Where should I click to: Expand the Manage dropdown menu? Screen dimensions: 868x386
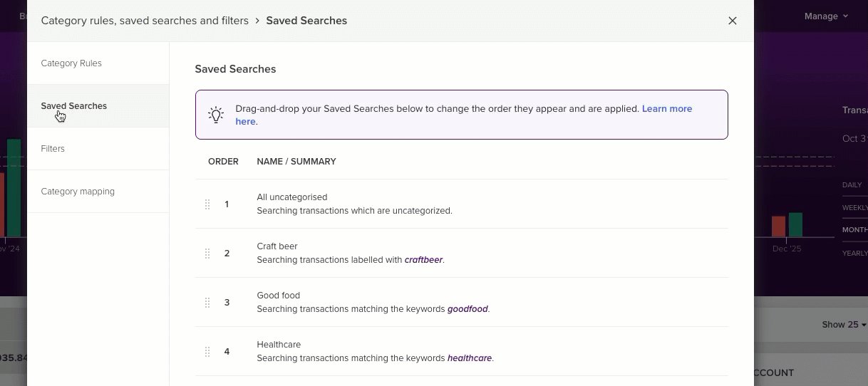pos(826,16)
